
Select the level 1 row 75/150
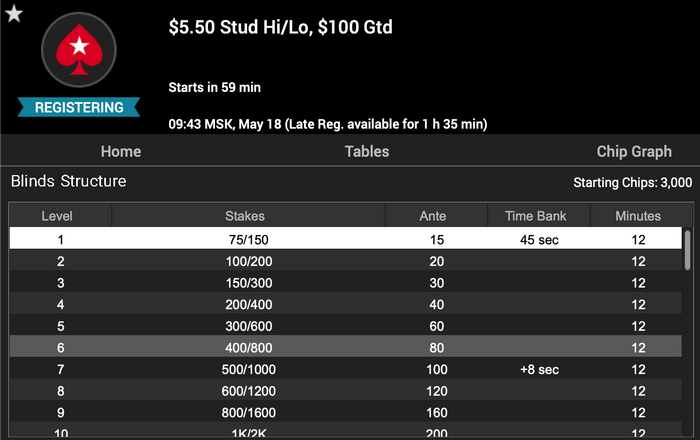click(346, 238)
